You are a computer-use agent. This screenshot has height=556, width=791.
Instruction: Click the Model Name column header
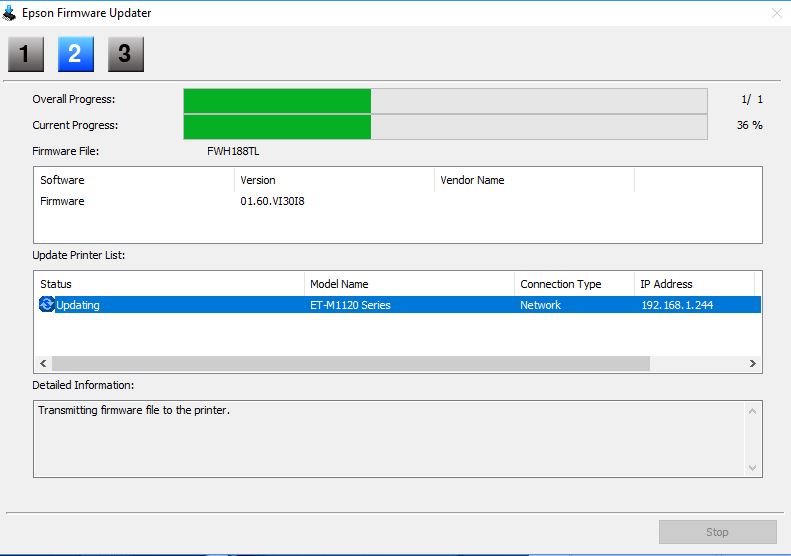click(x=410, y=284)
